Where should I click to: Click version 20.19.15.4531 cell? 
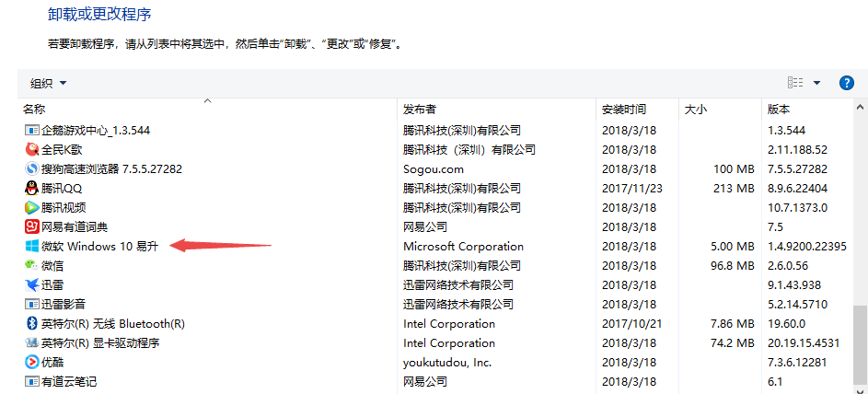pyautogui.click(x=804, y=343)
